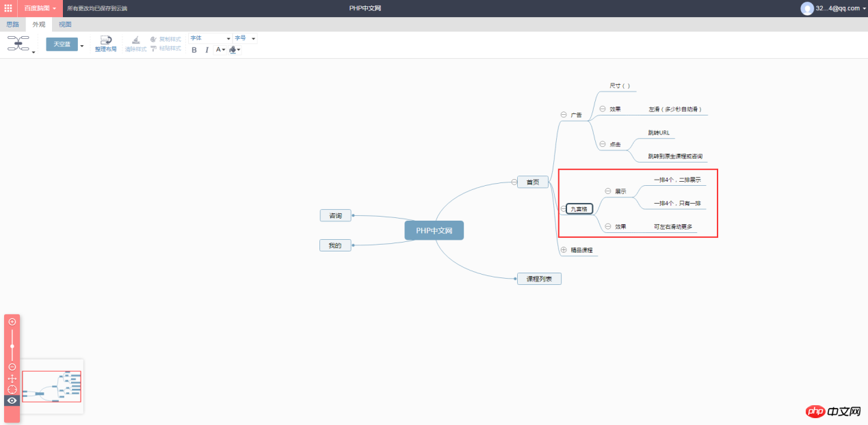Select the 跳转URL node

click(659, 133)
